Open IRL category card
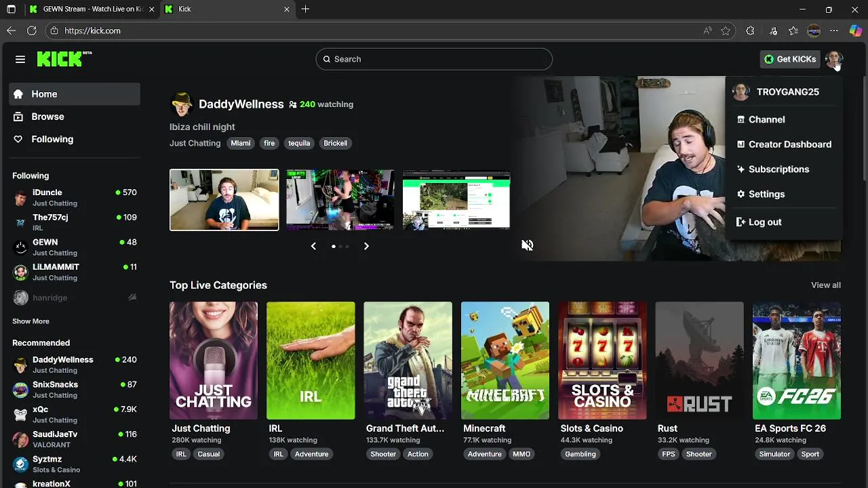 point(311,361)
